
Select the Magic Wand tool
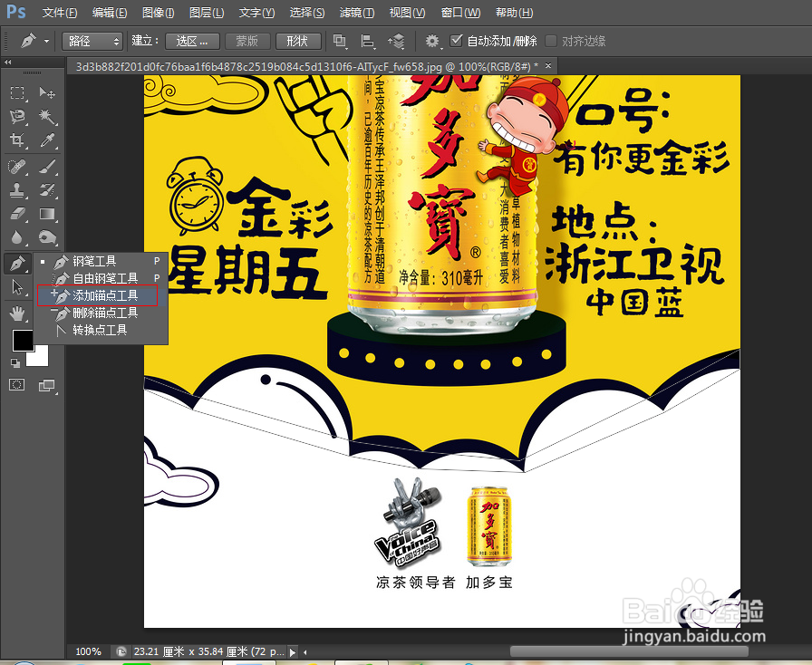click(47, 116)
